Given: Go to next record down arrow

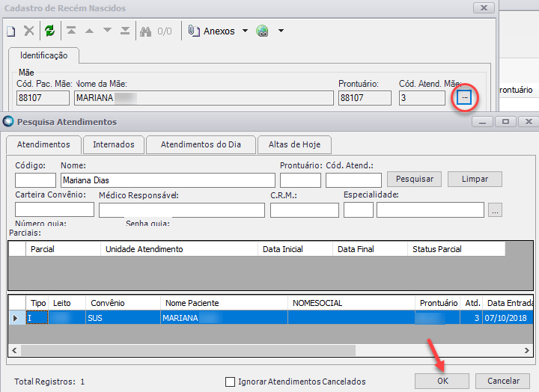Looking at the screenshot, I should point(107,30).
